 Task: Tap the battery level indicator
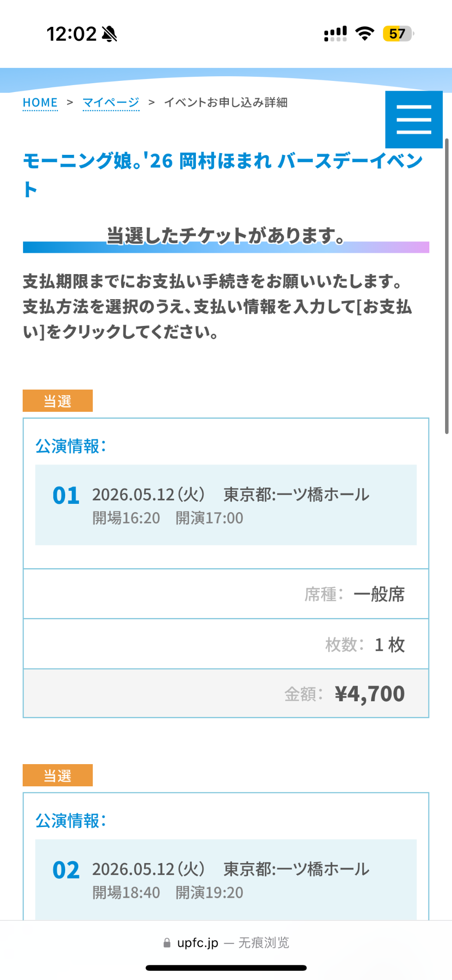point(397,34)
